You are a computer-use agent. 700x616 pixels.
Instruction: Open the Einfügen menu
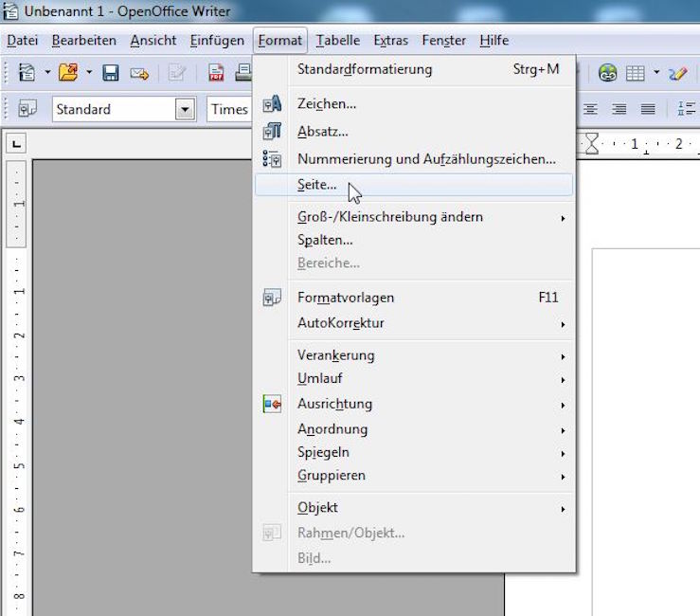coord(217,41)
